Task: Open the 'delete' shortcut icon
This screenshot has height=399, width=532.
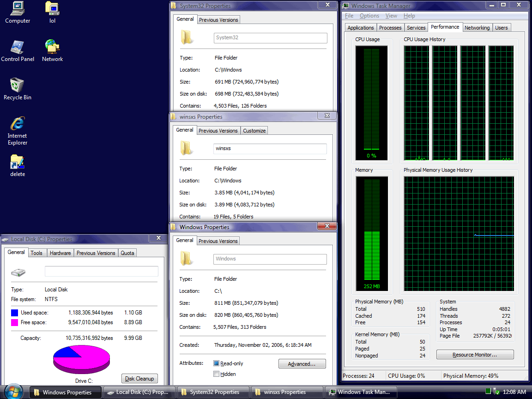Action: pyautogui.click(x=18, y=163)
